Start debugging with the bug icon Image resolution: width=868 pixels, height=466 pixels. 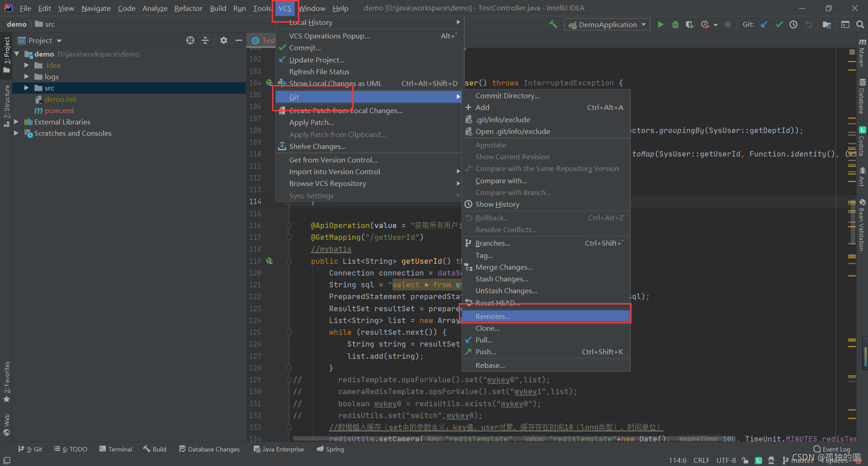pyautogui.click(x=675, y=24)
